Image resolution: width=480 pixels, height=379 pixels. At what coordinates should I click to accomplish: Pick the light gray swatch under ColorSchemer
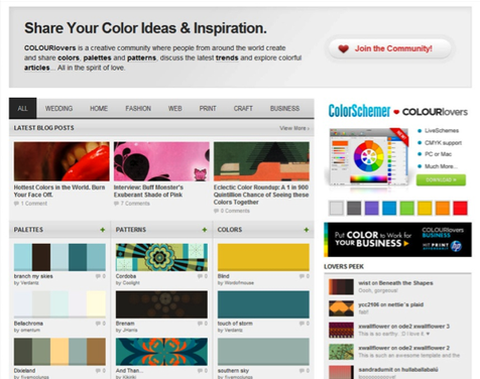(x=336, y=208)
